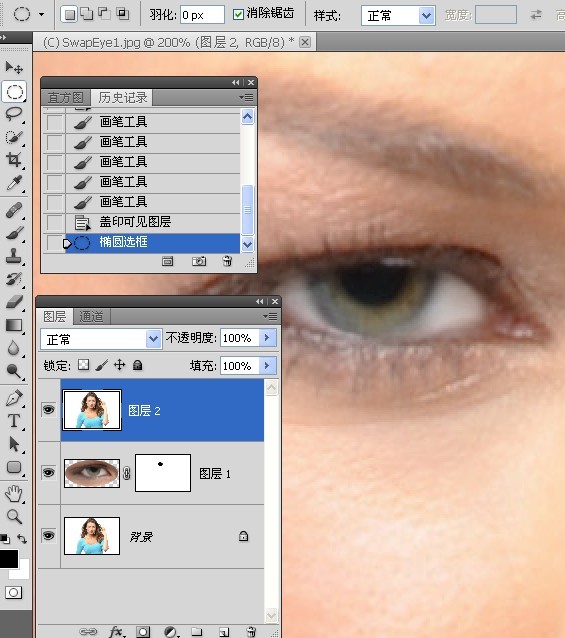Select the Crop tool
The width and height of the screenshot is (565, 638).
14,160
